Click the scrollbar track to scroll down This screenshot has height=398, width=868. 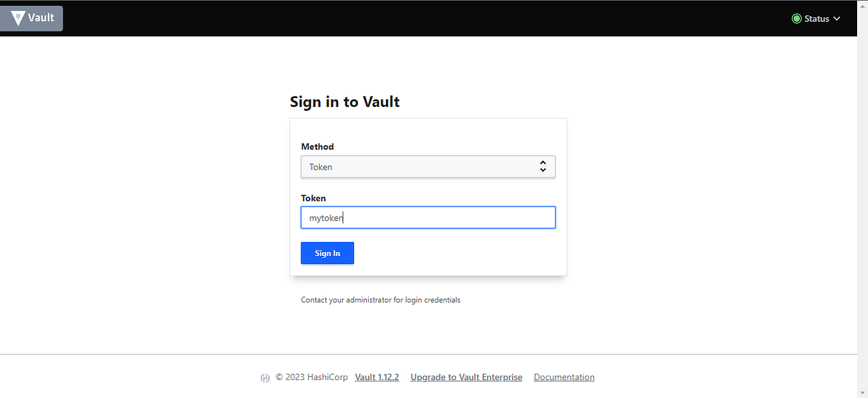point(863,256)
